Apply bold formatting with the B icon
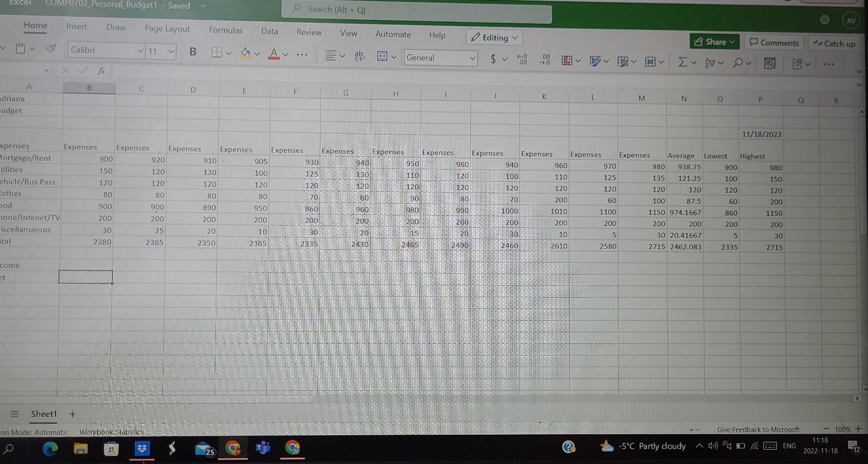The height and width of the screenshot is (464, 868). pos(193,52)
